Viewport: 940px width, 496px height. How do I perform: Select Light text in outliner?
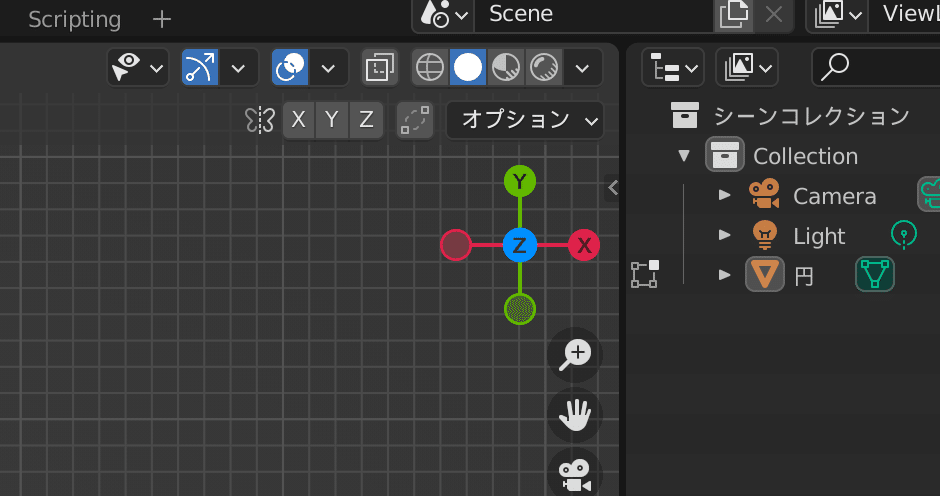pos(819,236)
